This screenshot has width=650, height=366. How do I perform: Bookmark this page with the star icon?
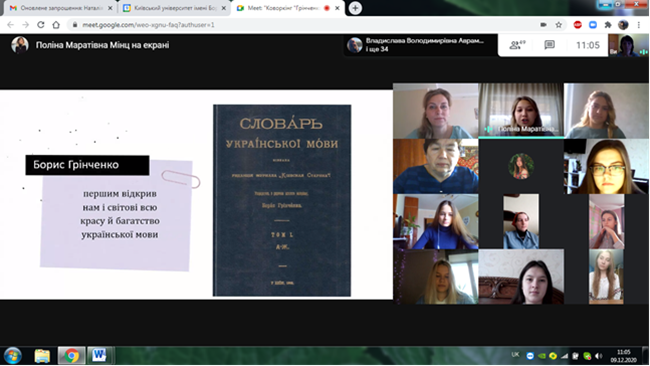[558, 25]
